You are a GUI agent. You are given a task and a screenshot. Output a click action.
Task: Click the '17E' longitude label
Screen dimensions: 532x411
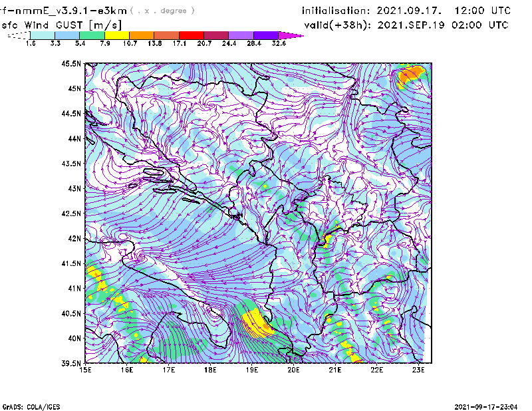(x=169, y=370)
